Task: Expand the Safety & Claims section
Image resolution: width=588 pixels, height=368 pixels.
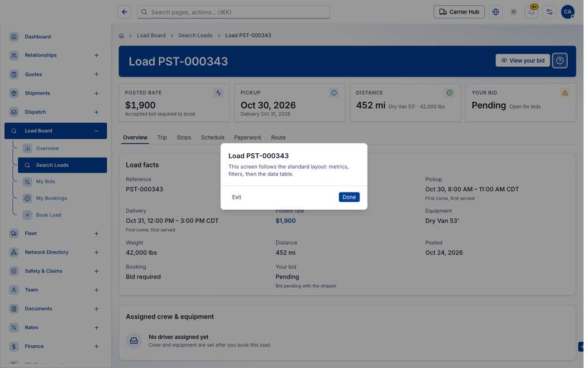Action: tap(96, 271)
